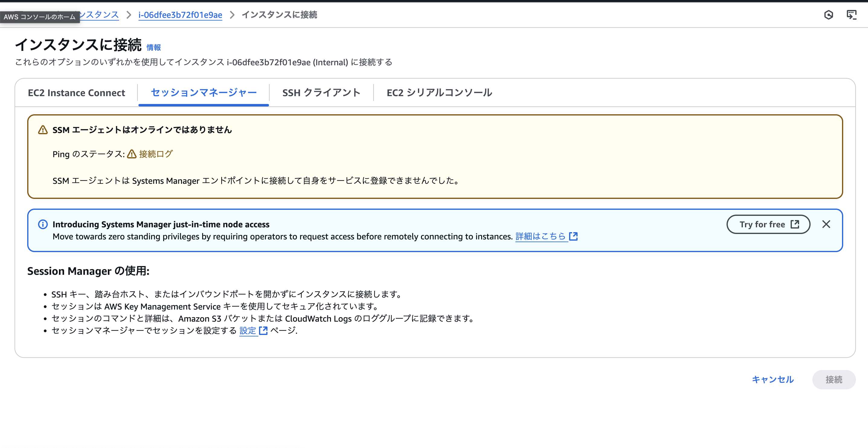The height and width of the screenshot is (448, 868).
Task: Click the キャンセル button
Action: [x=772, y=380]
